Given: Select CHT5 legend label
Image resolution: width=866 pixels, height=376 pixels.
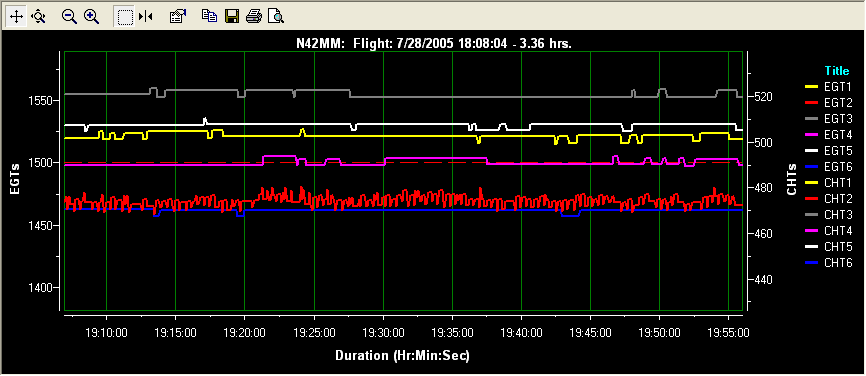Looking at the screenshot, I should pyautogui.click(x=838, y=246).
